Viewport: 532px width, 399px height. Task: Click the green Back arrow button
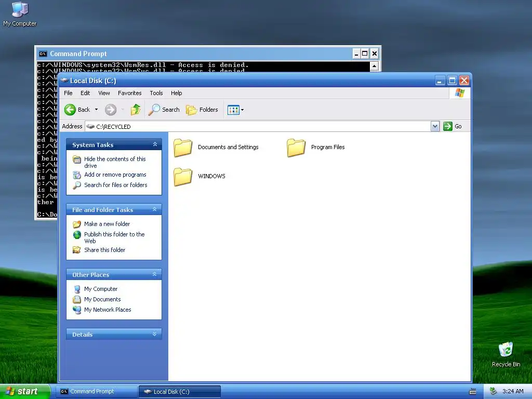(x=70, y=110)
